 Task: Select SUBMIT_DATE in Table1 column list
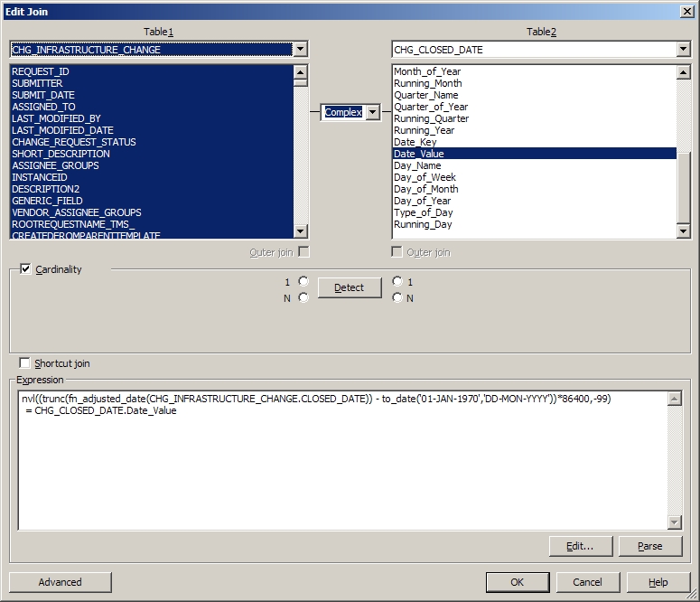pyautogui.click(x=43, y=95)
